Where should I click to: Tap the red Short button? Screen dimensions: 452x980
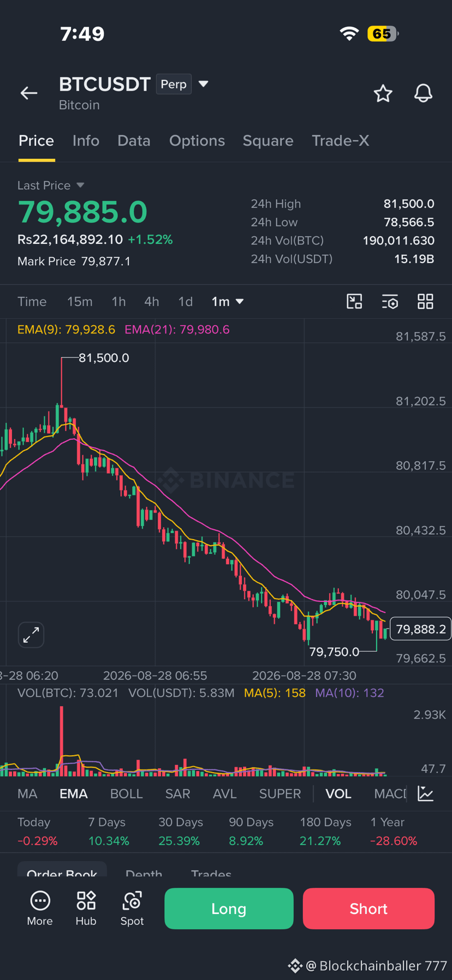tap(368, 909)
